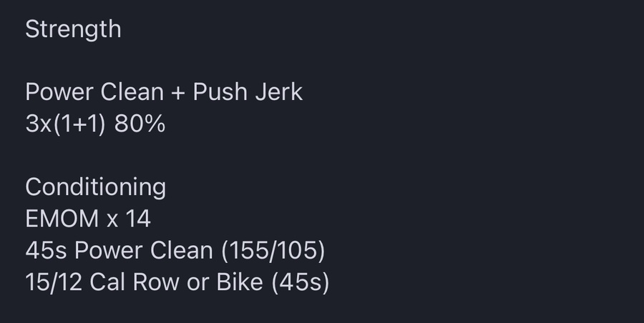The width and height of the screenshot is (644, 323).
Task: Click the word Jerk in the strength section
Action: 279,91
